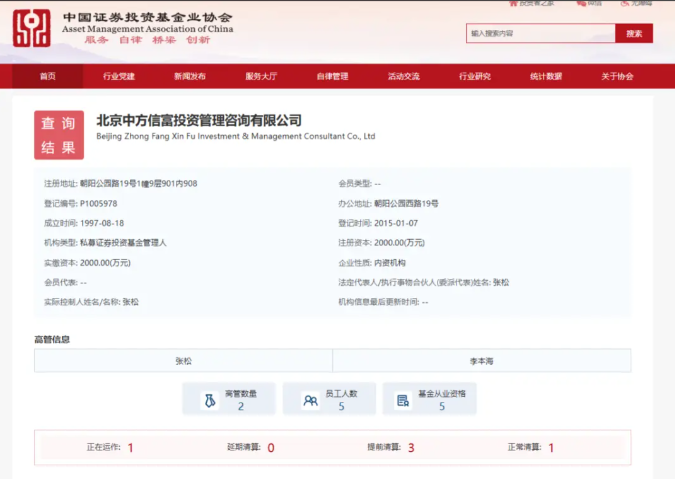Click the 基金从业资格 certificate icon
Screen dimensions: 675x479
(403, 400)
